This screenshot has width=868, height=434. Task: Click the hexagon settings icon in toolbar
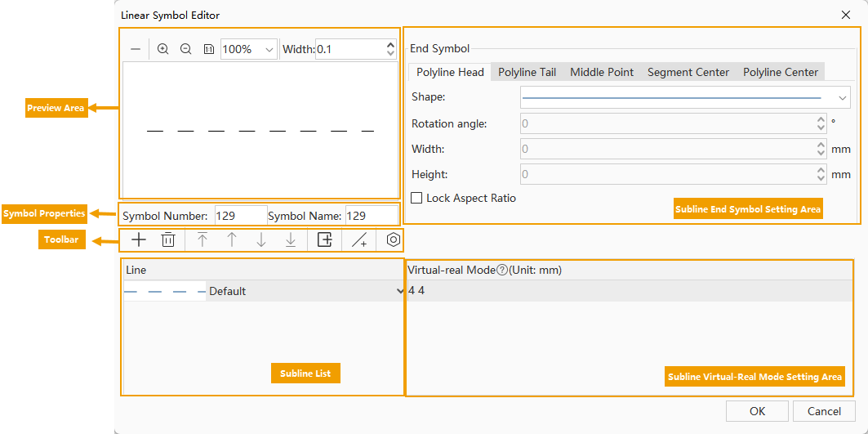(x=394, y=239)
